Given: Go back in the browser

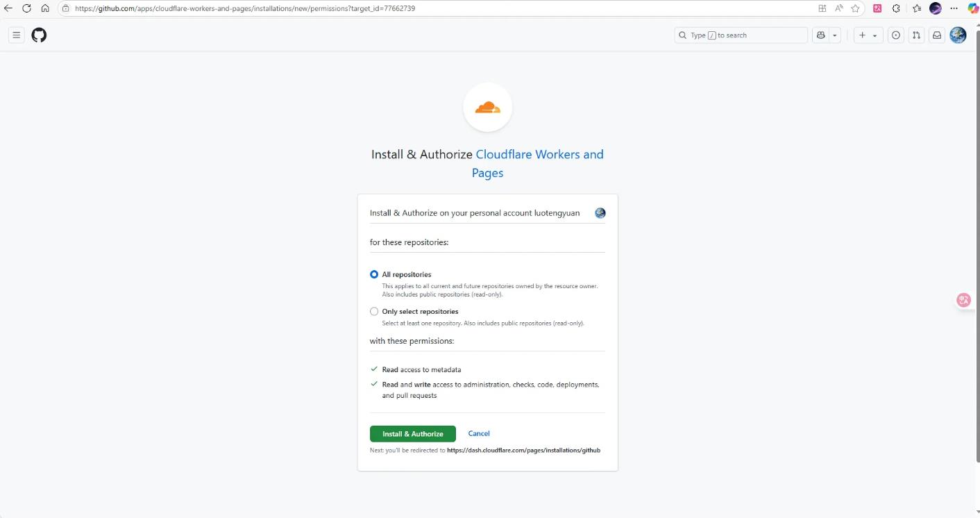Looking at the screenshot, I should pos(8,8).
